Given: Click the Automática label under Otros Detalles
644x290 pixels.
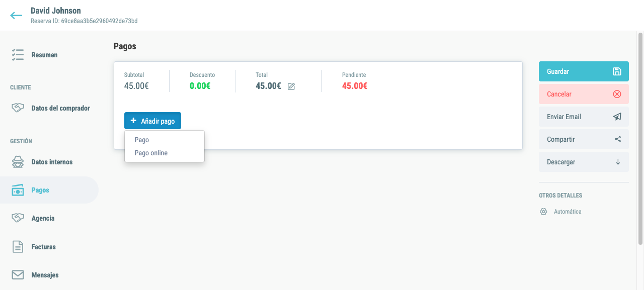Looking at the screenshot, I should click(568, 212).
